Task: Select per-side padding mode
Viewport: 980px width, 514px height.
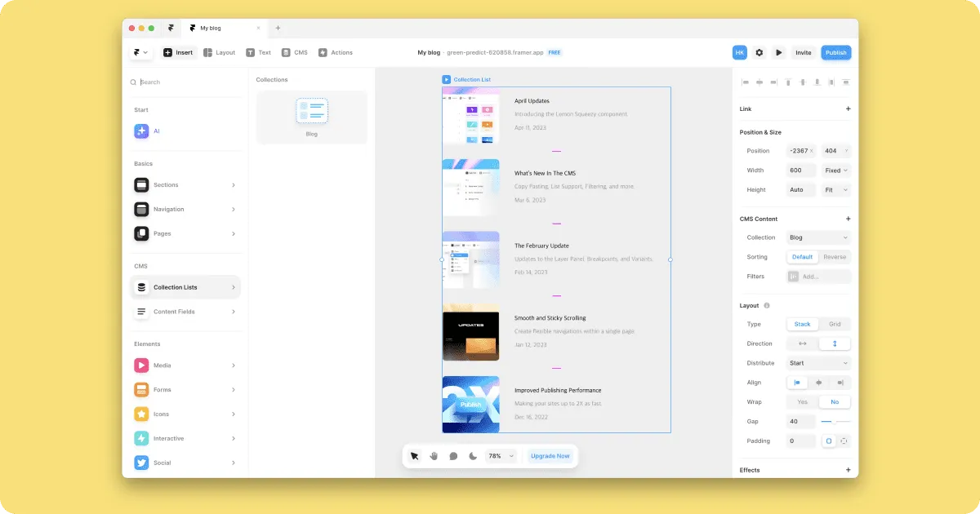Action: pos(844,441)
